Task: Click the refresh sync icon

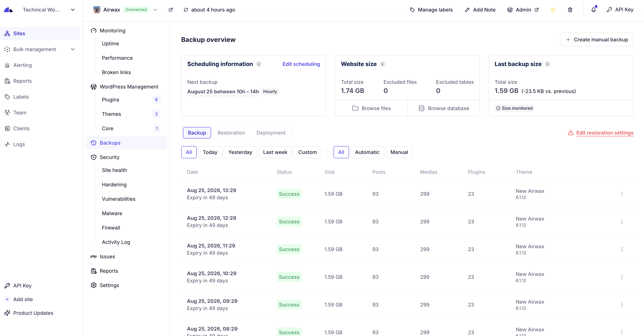Action: click(x=186, y=10)
